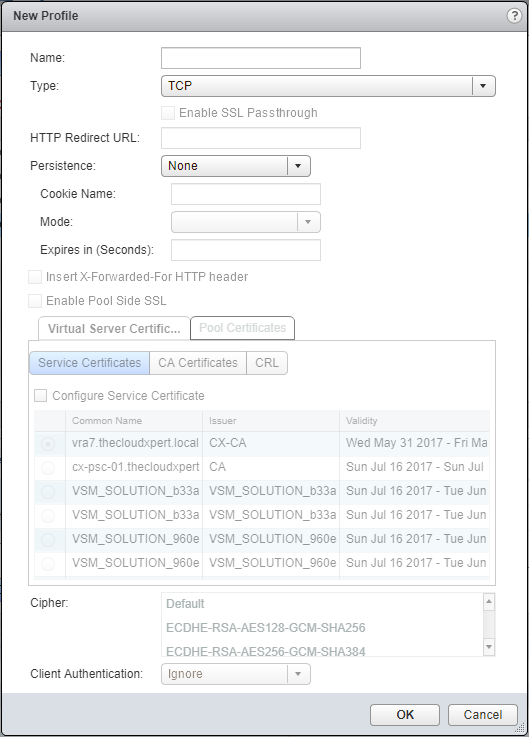Tick Configure Service Certificate checkbox

click(40, 395)
